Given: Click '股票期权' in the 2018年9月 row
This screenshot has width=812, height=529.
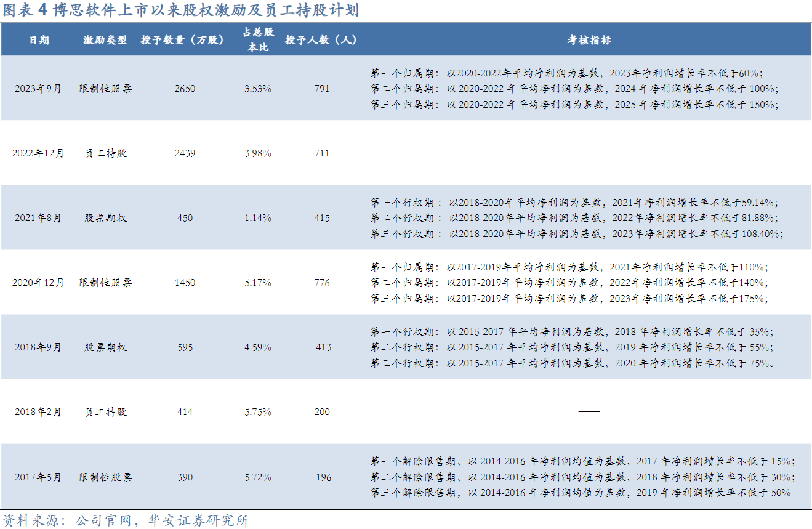Looking at the screenshot, I should point(105,347).
